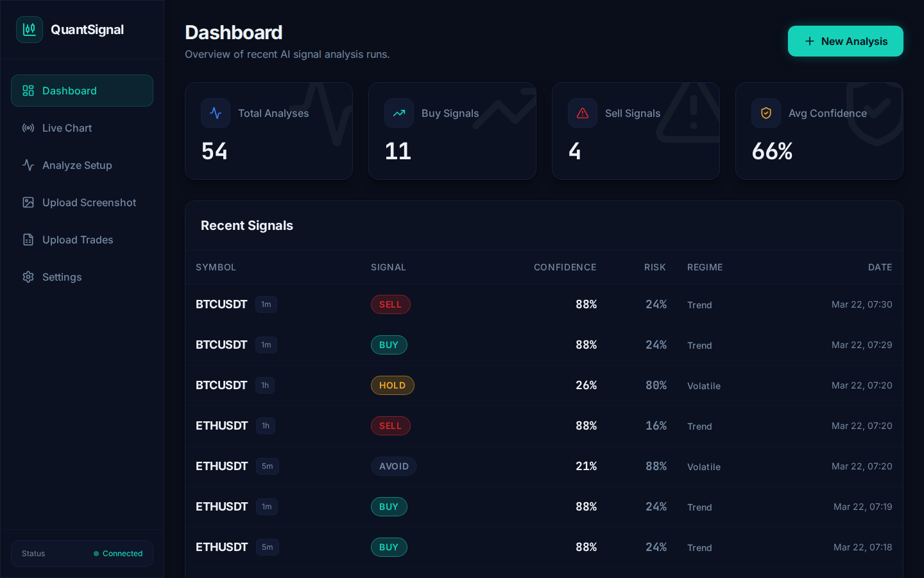Click the Upload Screenshot image icon
The height and width of the screenshot is (578, 924).
point(28,202)
